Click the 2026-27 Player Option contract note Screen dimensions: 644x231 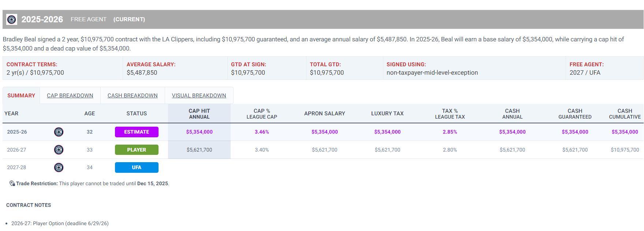click(x=60, y=223)
